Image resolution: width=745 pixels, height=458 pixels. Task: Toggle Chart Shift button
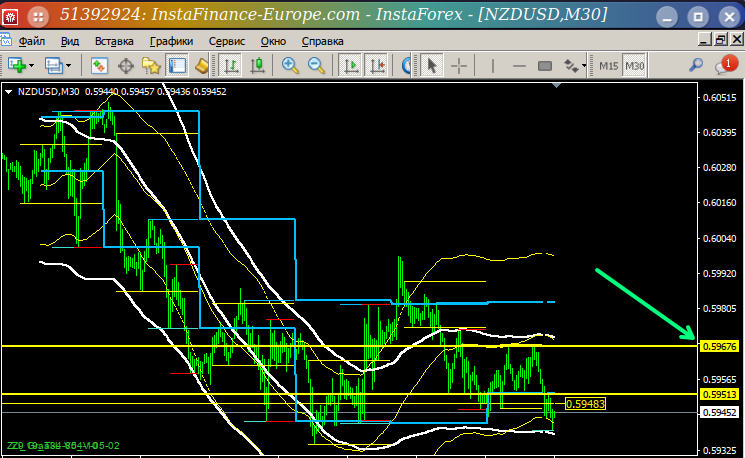tap(377, 65)
